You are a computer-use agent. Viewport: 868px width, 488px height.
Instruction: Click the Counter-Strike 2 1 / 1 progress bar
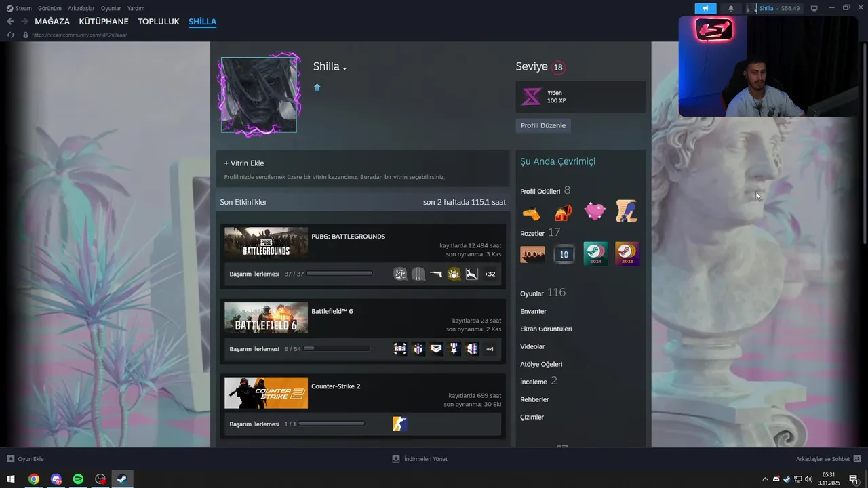(x=332, y=424)
